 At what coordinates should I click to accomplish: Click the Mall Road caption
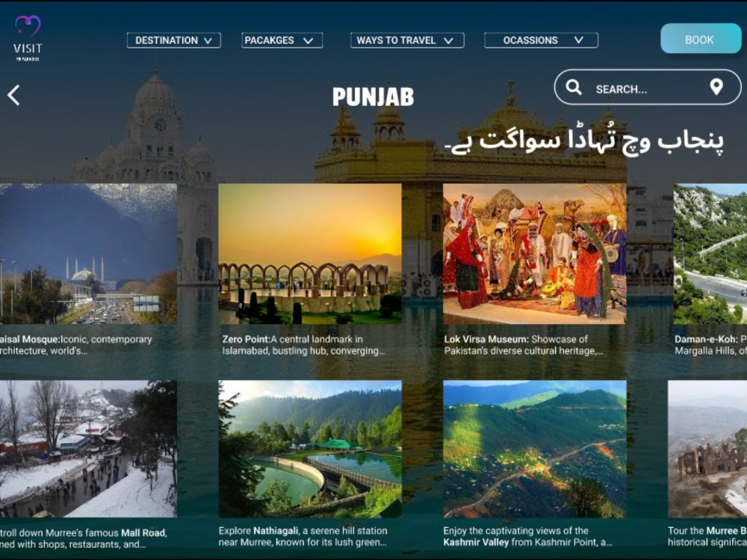[x=84, y=538]
